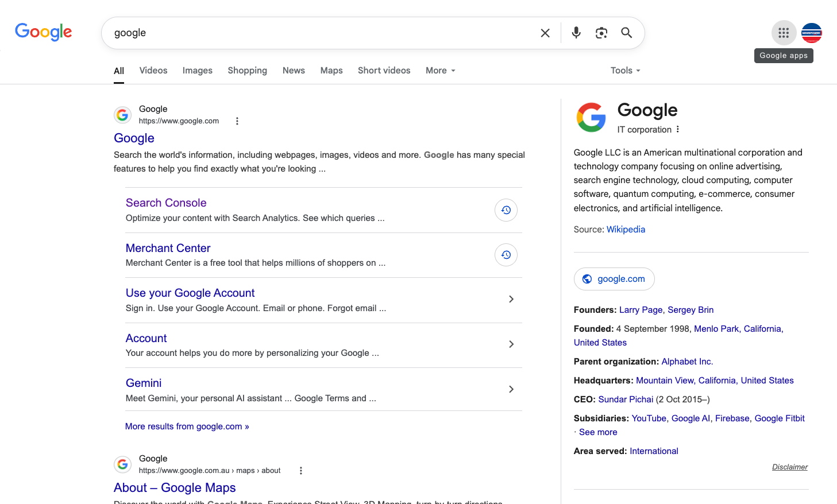Screen dimensions: 837x504
Task: Open the Tools dropdown
Action: (626, 71)
